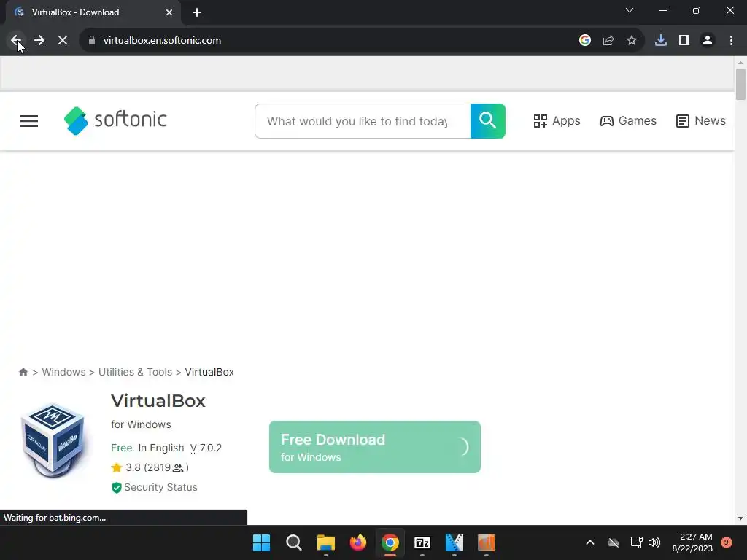
Task: Click the address bar URL
Action: 162,41
